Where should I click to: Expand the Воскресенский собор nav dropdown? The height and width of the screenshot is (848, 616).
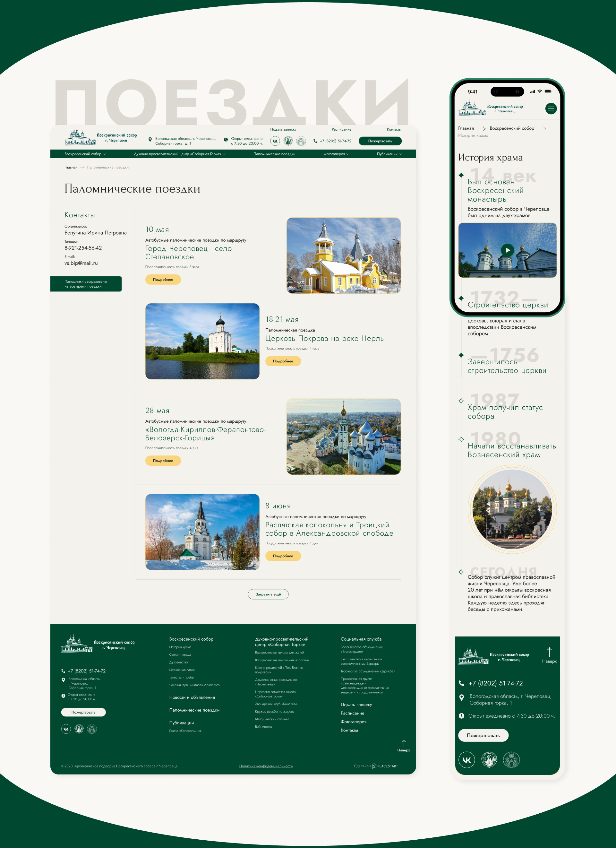[x=85, y=154]
